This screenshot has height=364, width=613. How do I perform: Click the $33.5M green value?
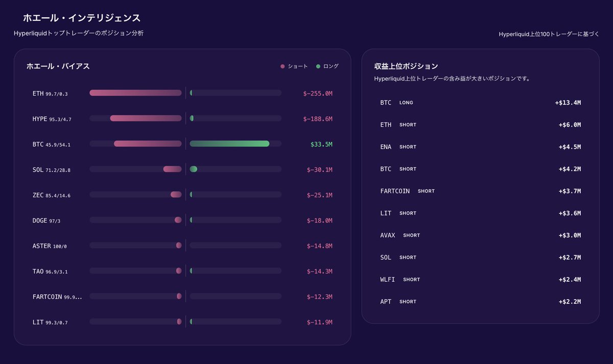click(x=321, y=144)
